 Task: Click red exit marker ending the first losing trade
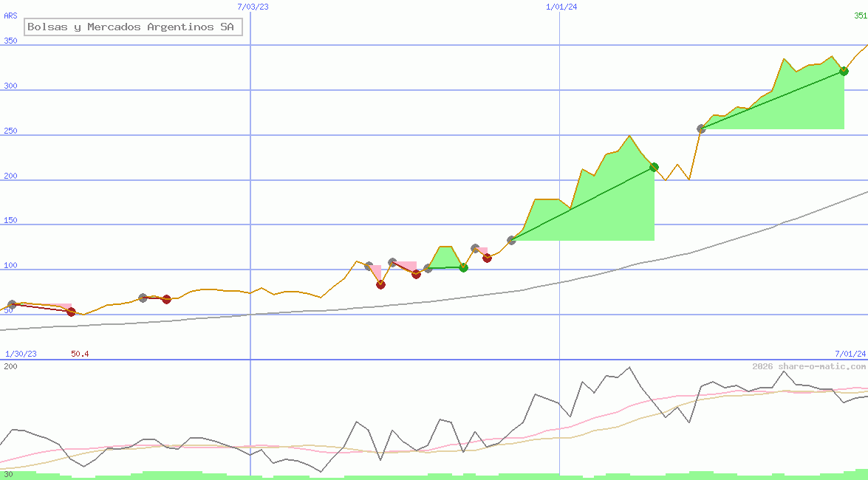71,312
